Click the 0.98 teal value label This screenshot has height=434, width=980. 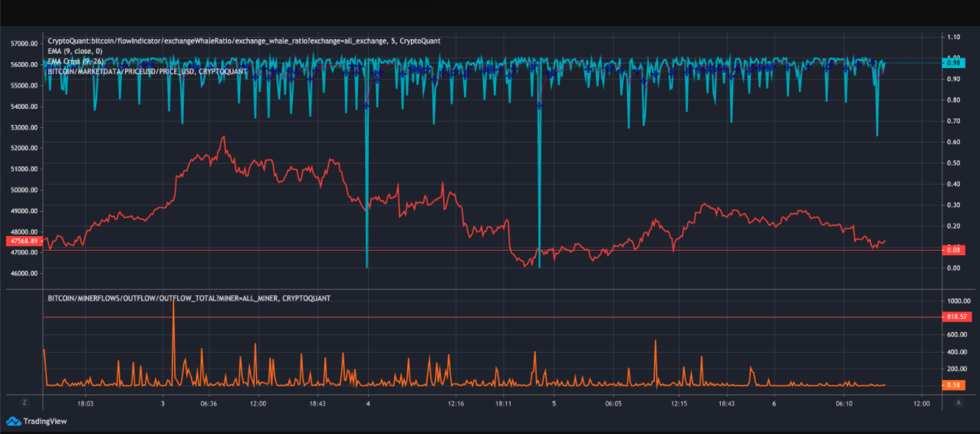click(954, 63)
